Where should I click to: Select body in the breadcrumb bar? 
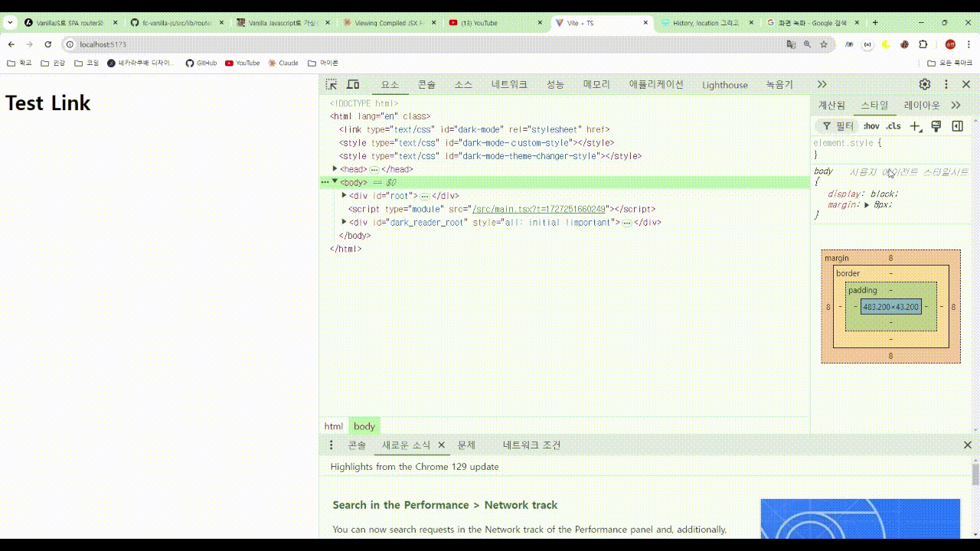click(364, 425)
